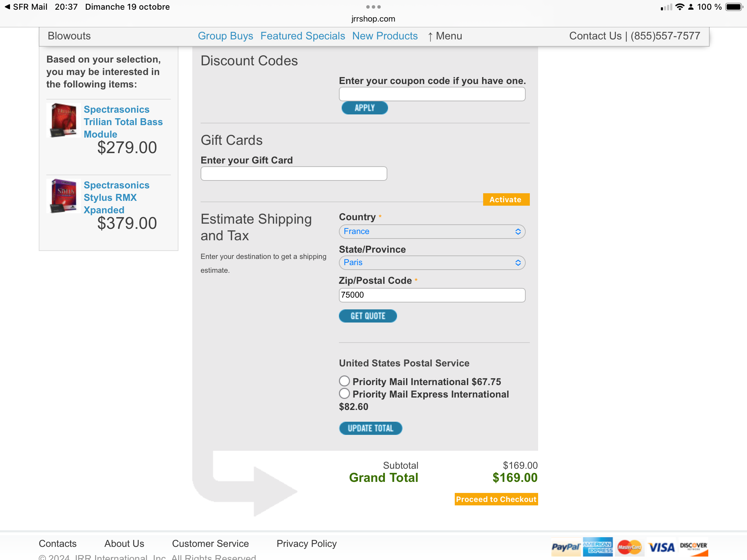Image resolution: width=747 pixels, height=560 pixels.
Task: Open the Group Buys menu link
Action: pos(225,36)
